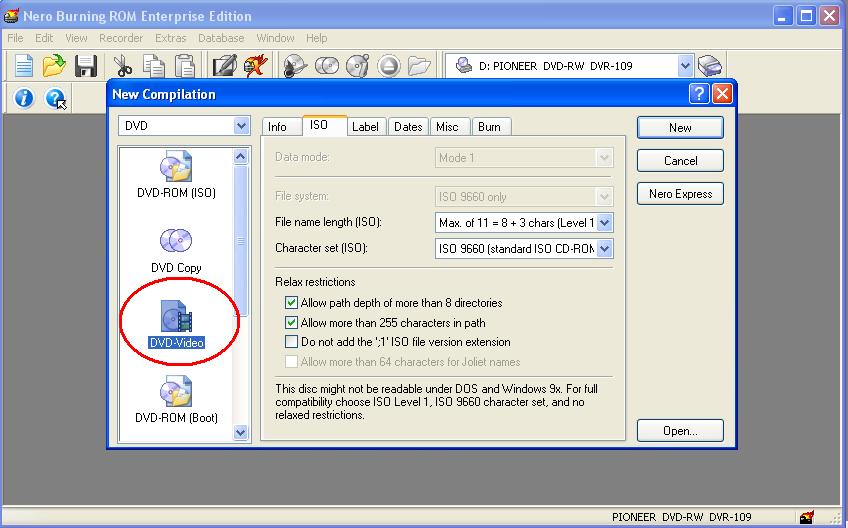The height and width of the screenshot is (528, 848).
Task: Open the Window menu
Action: 275,38
